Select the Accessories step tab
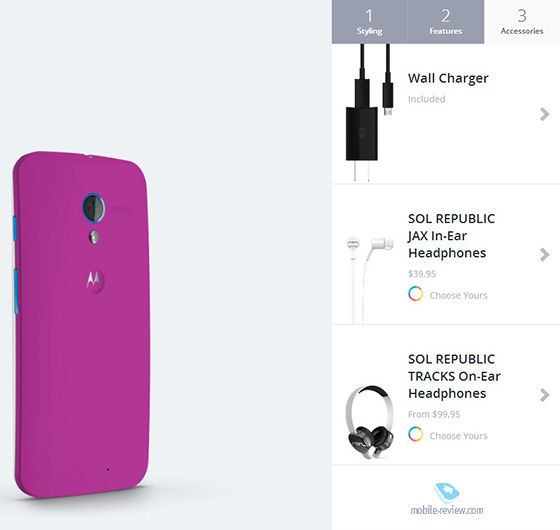 (x=522, y=22)
